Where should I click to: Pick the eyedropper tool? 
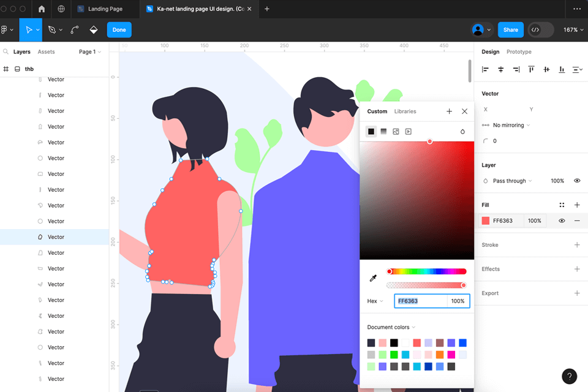pyautogui.click(x=373, y=278)
